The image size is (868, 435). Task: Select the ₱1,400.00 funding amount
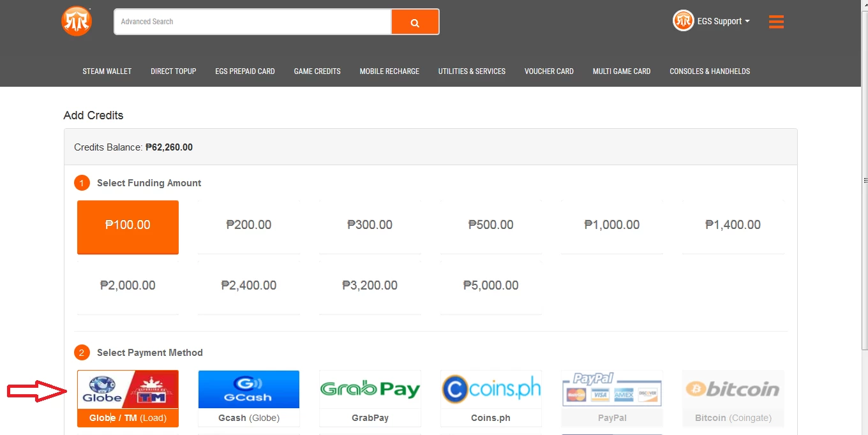click(x=733, y=227)
